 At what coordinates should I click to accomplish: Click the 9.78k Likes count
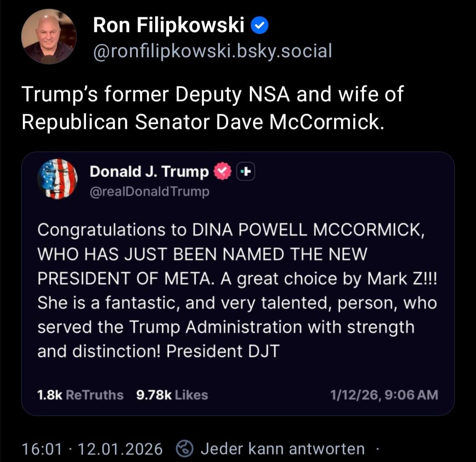click(172, 395)
